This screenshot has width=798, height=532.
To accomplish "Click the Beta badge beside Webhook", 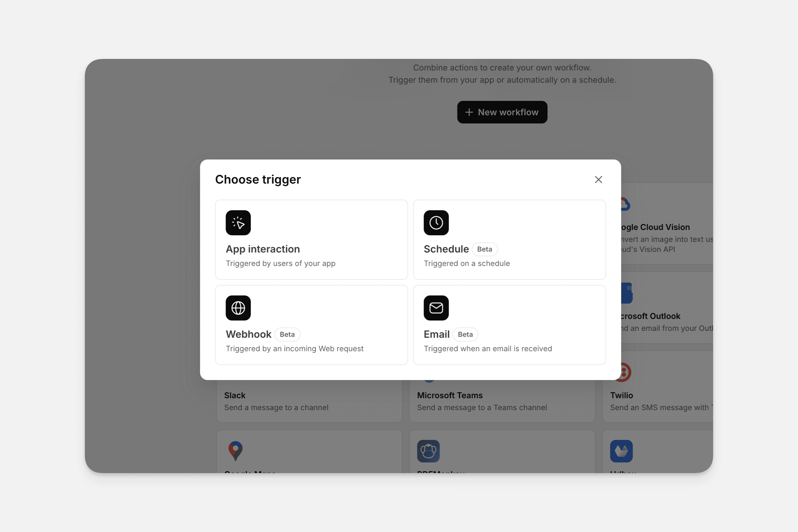I will 287,334.
